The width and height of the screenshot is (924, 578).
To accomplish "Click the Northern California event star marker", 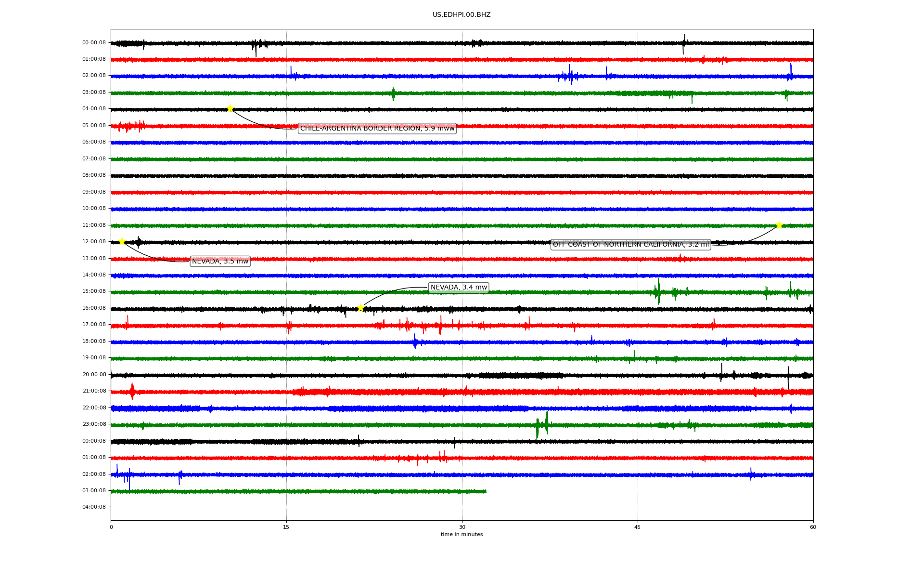I will (x=779, y=225).
